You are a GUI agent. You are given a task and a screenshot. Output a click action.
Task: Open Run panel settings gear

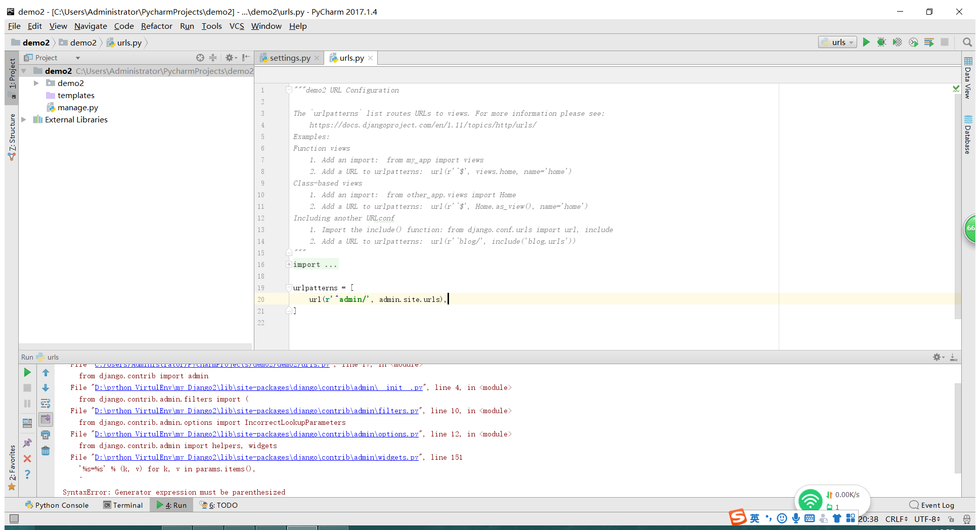pos(939,357)
